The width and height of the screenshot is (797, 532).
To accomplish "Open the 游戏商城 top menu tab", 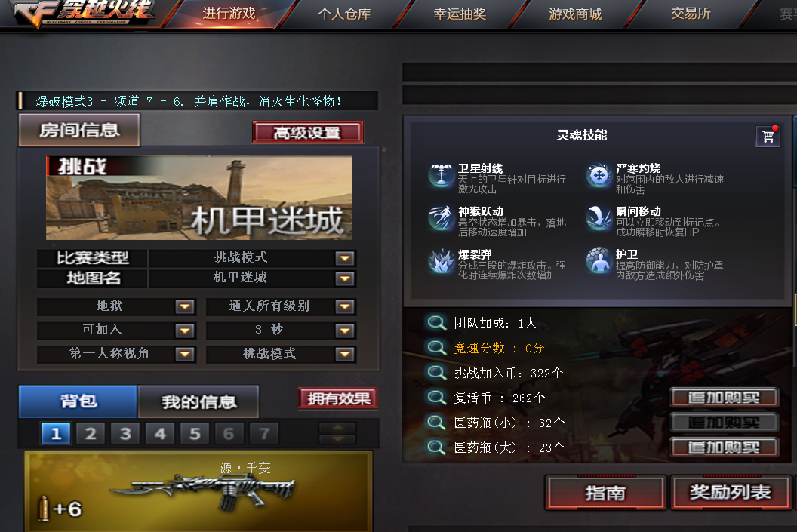I will point(575,14).
